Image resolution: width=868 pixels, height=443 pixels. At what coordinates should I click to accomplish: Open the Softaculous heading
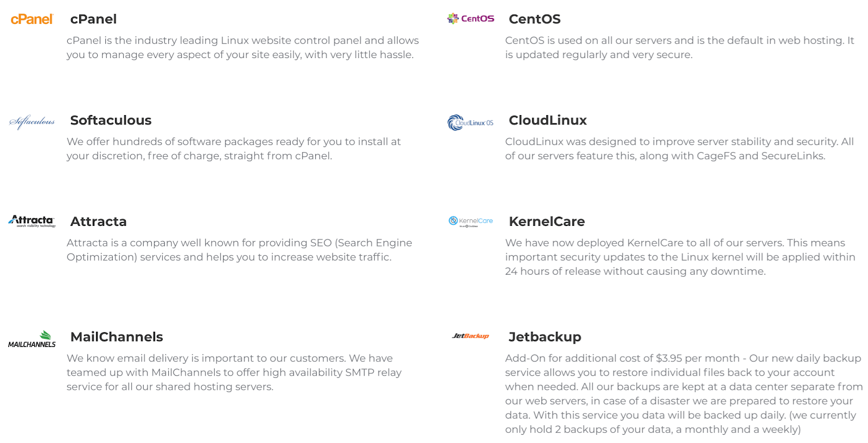tap(111, 120)
